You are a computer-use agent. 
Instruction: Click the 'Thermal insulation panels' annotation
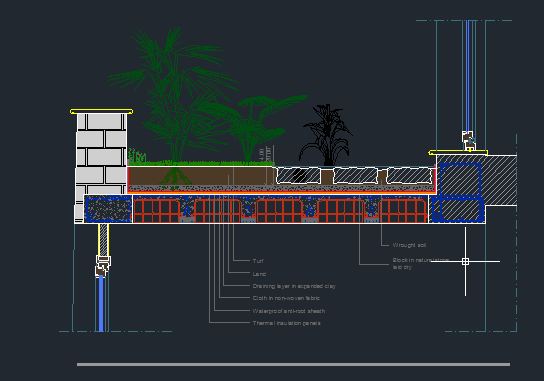pyautogui.click(x=287, y=323)
